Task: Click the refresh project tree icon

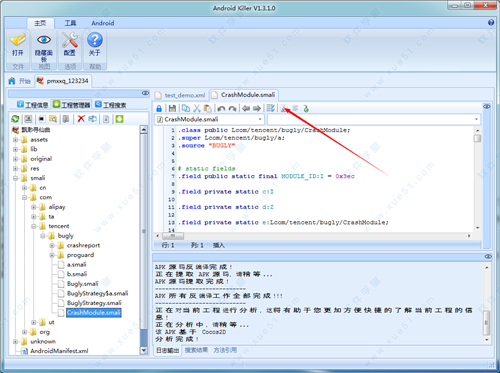Action: coord(15,119)
